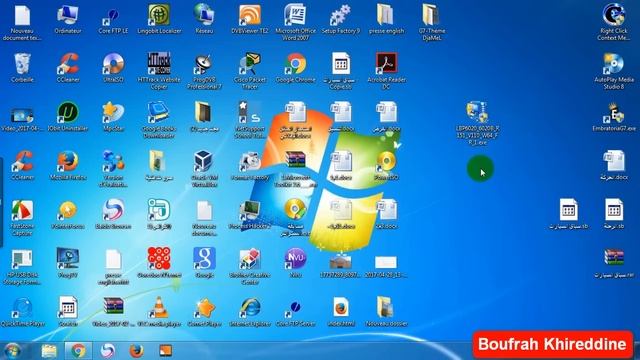This screenshot has width=640, height=360.
Task: Open the Ordinateur desktop icon
Action: tap(68, 19)
